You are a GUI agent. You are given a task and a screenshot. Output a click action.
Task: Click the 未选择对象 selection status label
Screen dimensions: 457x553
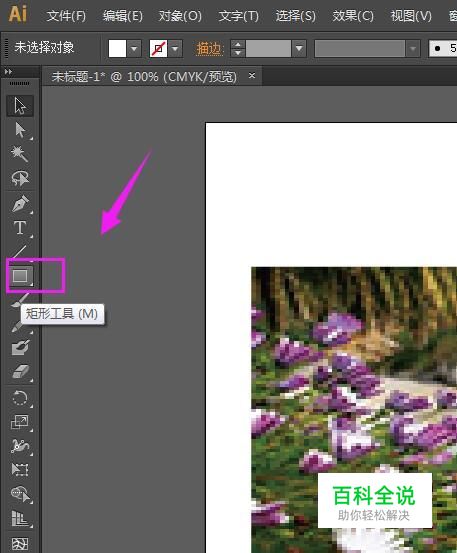pos(44,47)
